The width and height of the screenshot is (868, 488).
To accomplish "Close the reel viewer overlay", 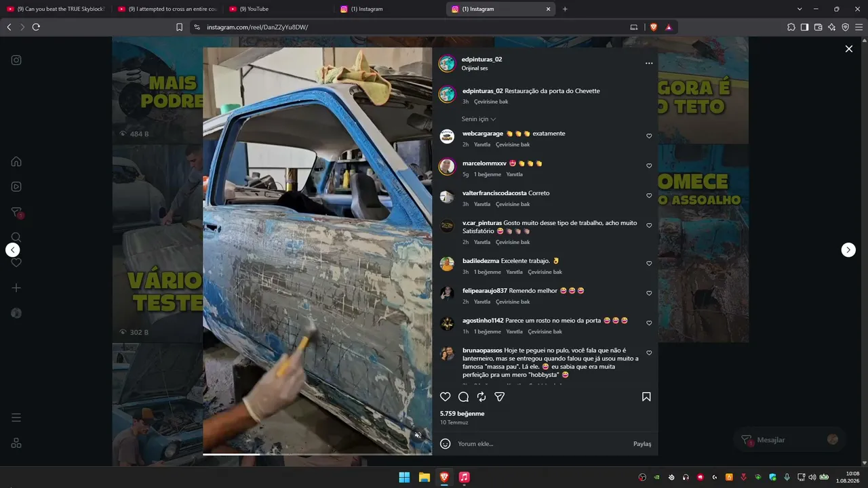I will coord(848,49).
